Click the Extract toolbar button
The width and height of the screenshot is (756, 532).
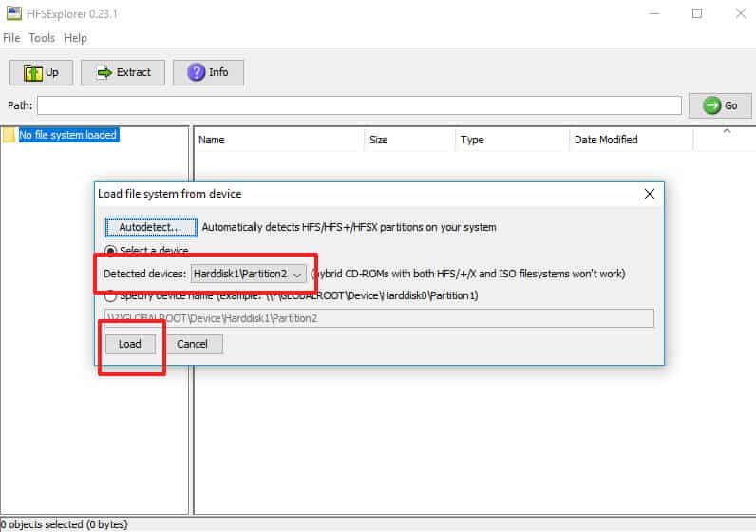coord(123,73)
